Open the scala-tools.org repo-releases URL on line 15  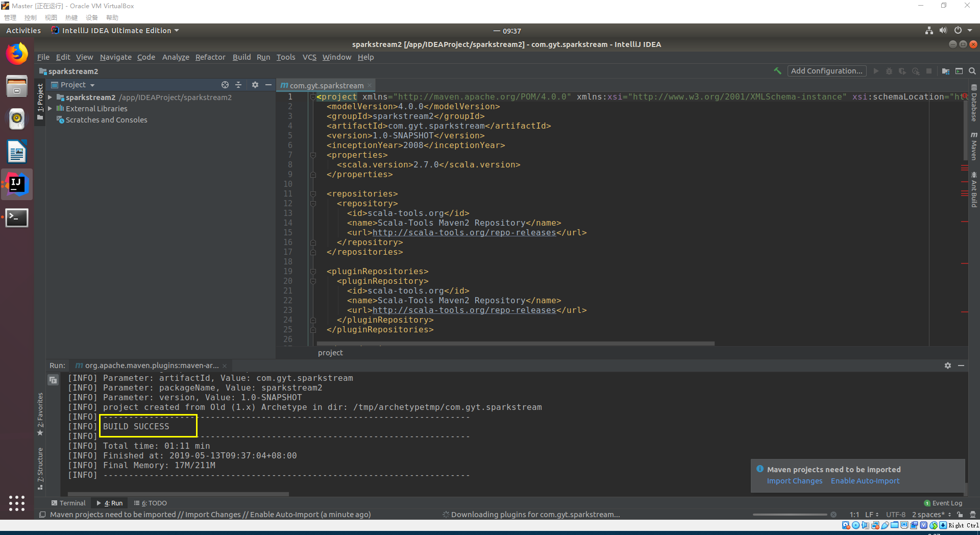(464, 233)
